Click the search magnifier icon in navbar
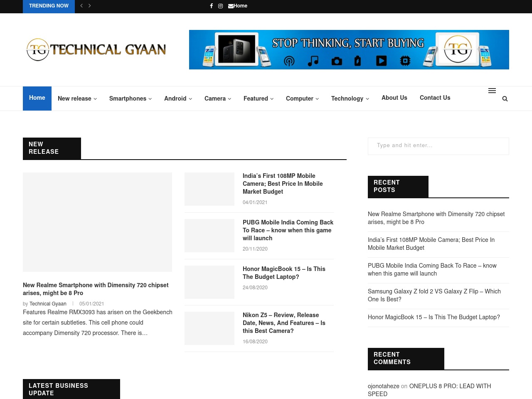This screenshot has height=399, width=532. pyautogui.click(x=505, y=99)
